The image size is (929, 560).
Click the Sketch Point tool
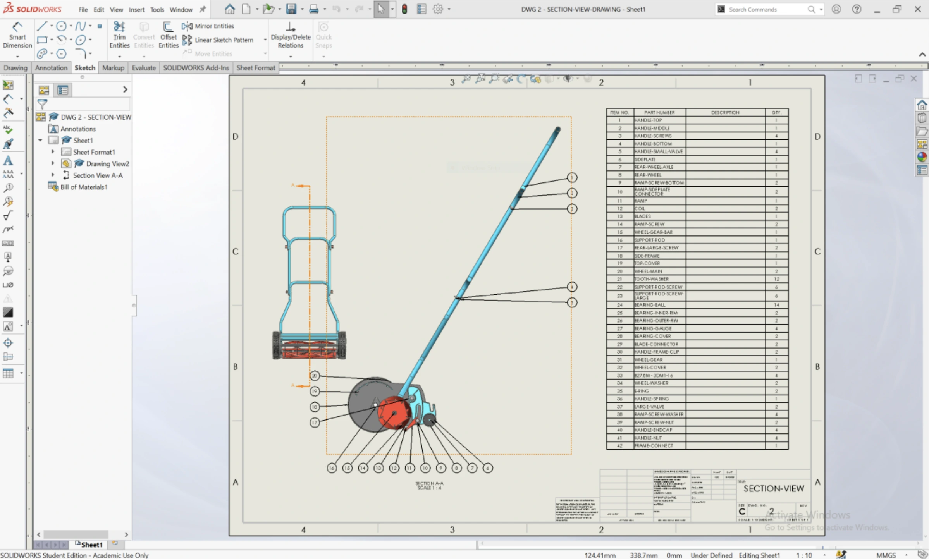pyautogui.click(x=100, y=26)
